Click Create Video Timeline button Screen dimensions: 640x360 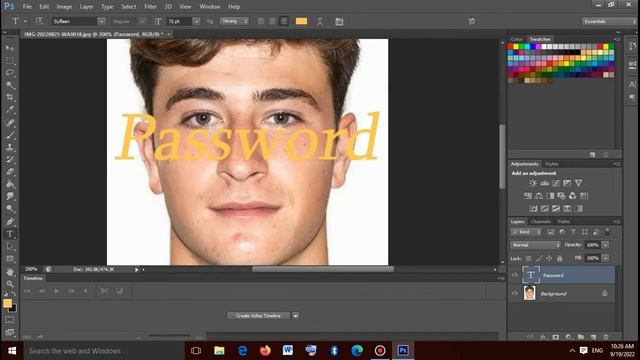pyautogui.click(x=258, y=316)
